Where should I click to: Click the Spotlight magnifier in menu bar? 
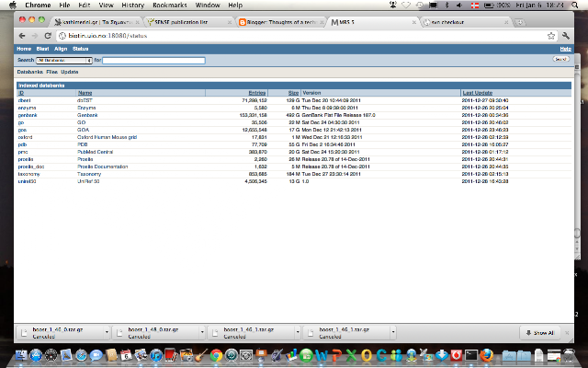575,5
